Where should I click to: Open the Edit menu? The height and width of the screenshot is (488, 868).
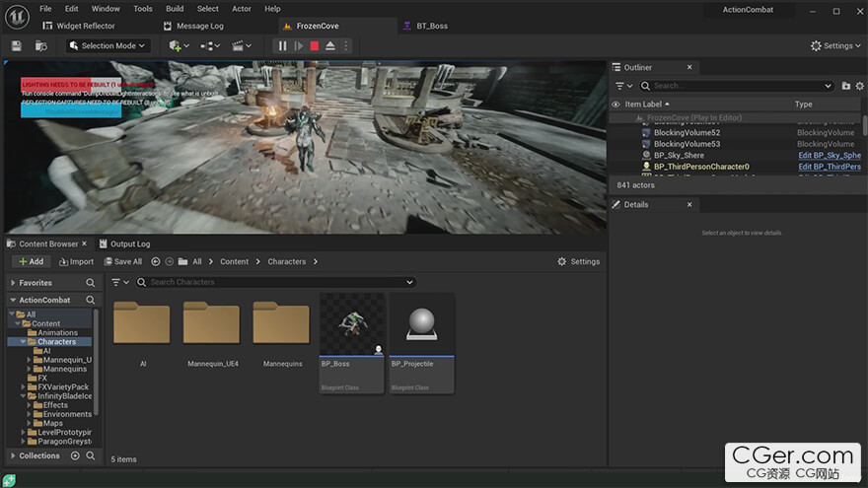pos(71,9)
